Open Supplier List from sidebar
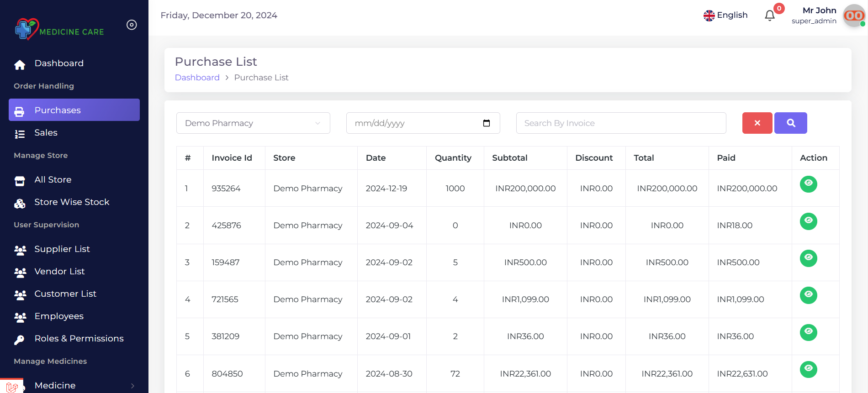This screenshot has width=868, height=393. (62, 249)
